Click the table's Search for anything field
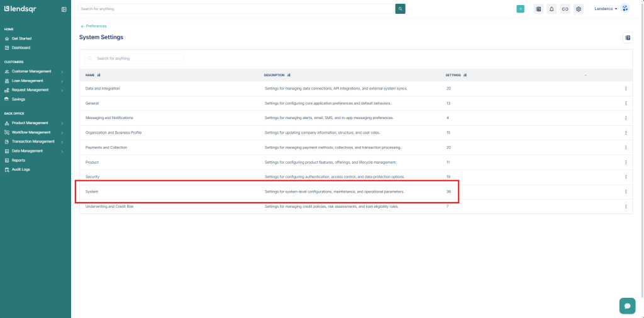This screenshot has width=644, height=318. tap(135, 58)
